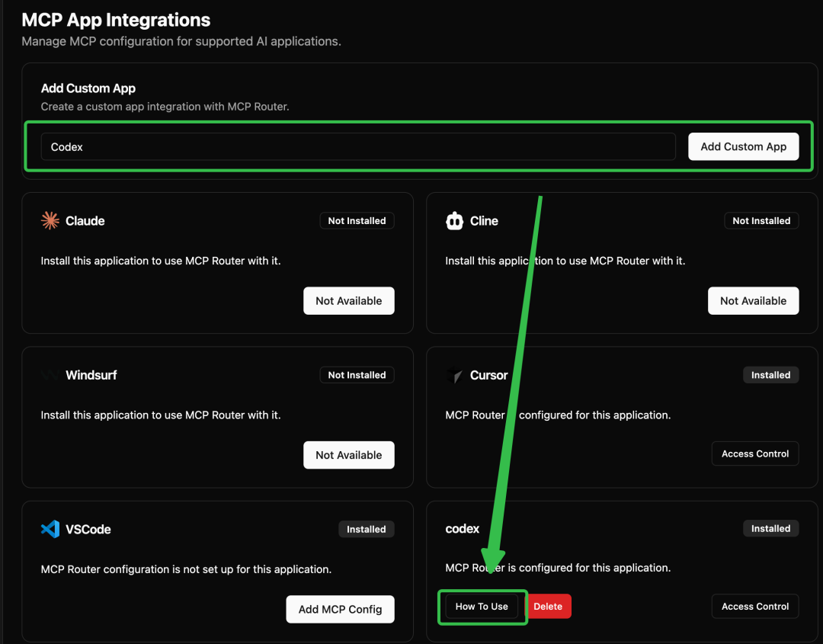
Task: Click Add MCP Config for VSCode
Action: coord(340,609)
